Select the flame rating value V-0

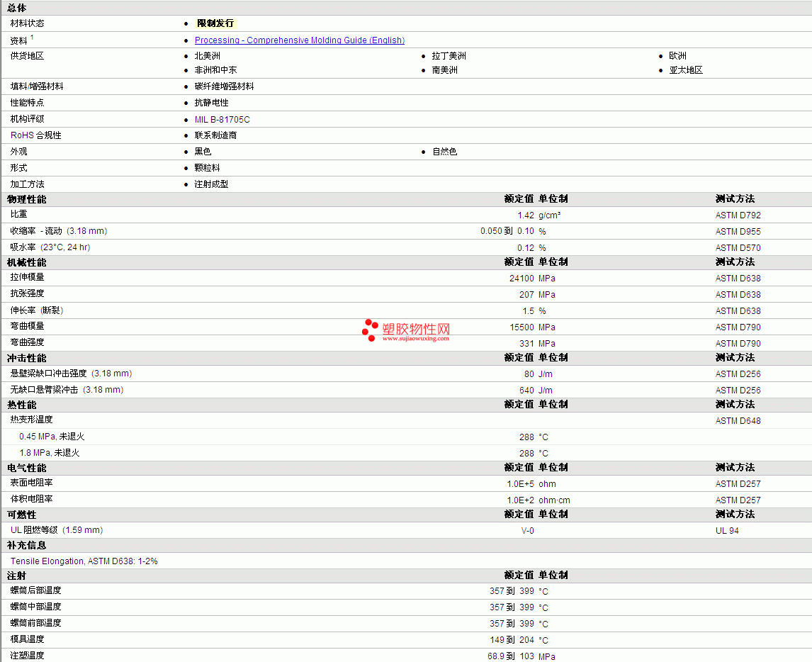click(x=528, y=531)
